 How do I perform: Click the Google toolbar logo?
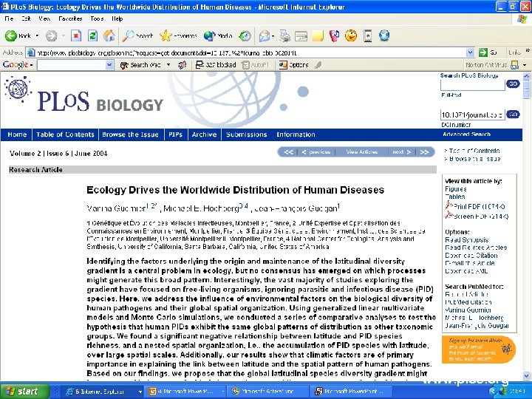(16, 64)
